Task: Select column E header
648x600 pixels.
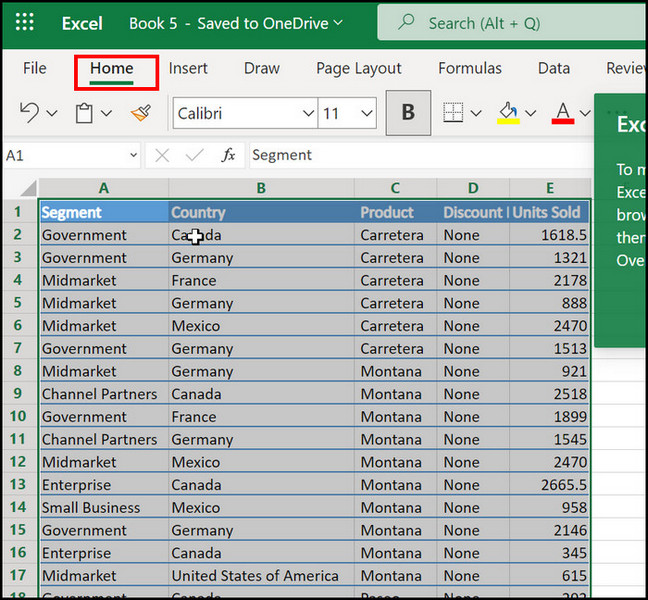Action: point(550,188)
